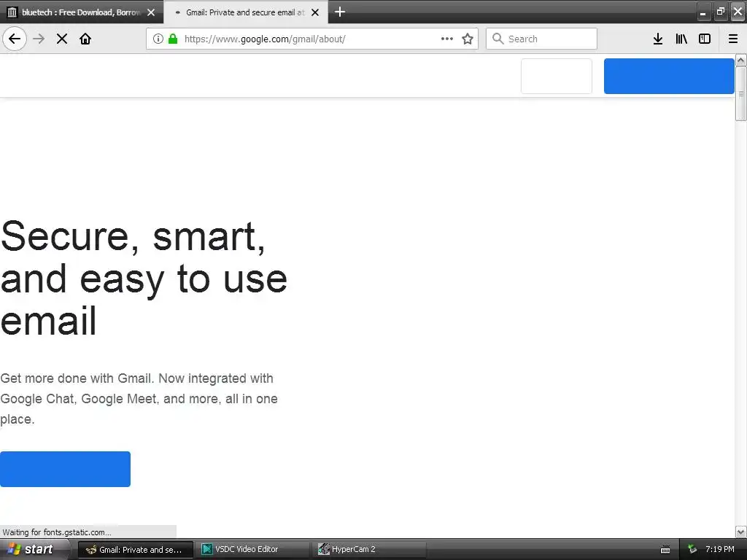The image size is (747, 560).
Task: Click the white outlined header button
Action: (557, 76)
